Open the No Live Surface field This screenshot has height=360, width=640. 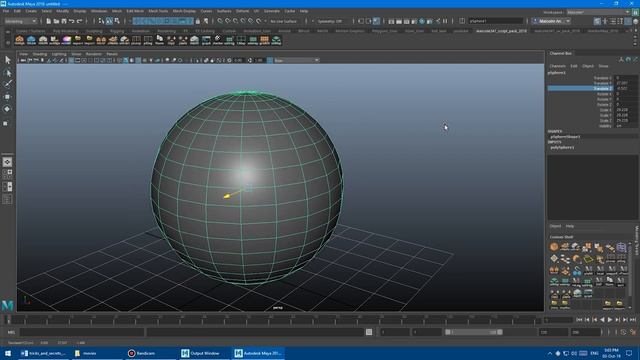pos(284,21)
